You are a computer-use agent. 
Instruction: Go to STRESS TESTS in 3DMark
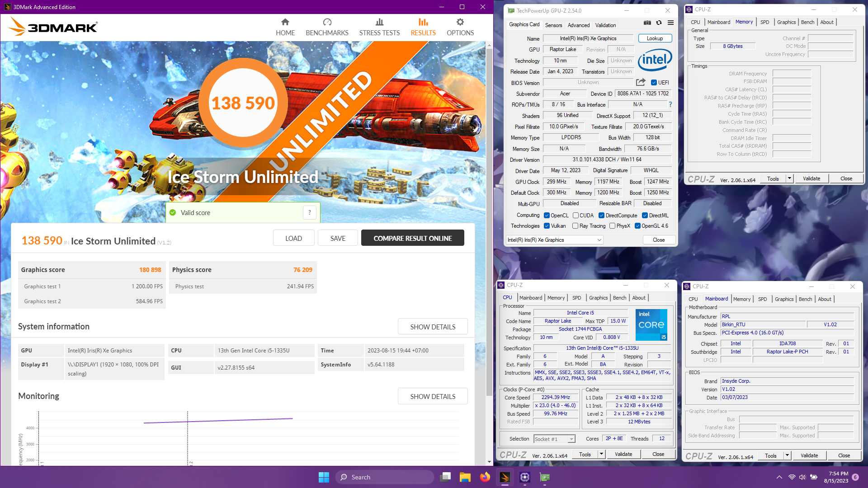(x=379, y=27)
